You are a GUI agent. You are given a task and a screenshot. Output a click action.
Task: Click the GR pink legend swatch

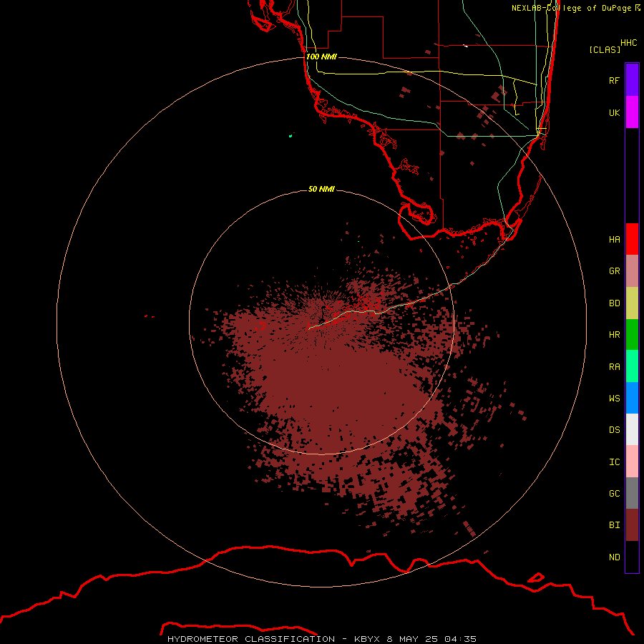(x=632, y=271)
